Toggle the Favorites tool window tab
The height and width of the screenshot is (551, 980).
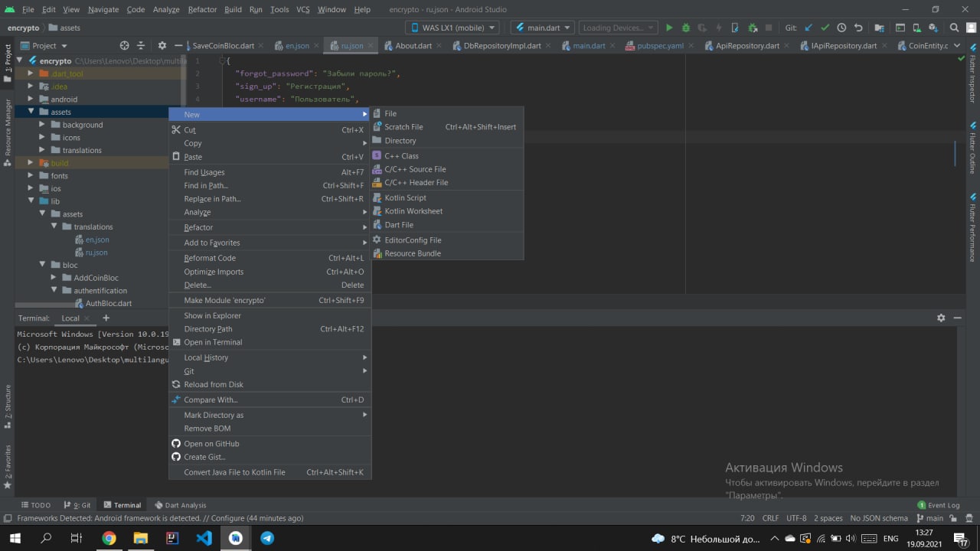coord(8,467)
